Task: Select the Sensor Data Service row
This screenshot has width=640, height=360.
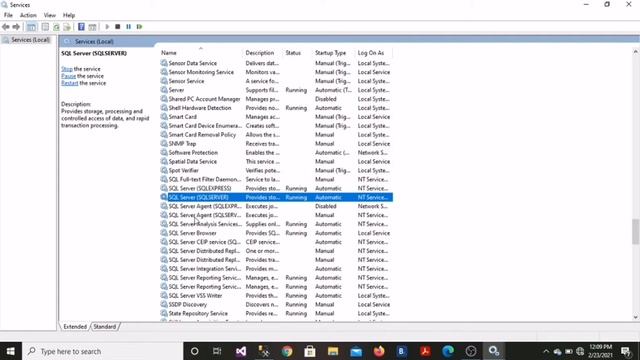Action: [276, 63]
